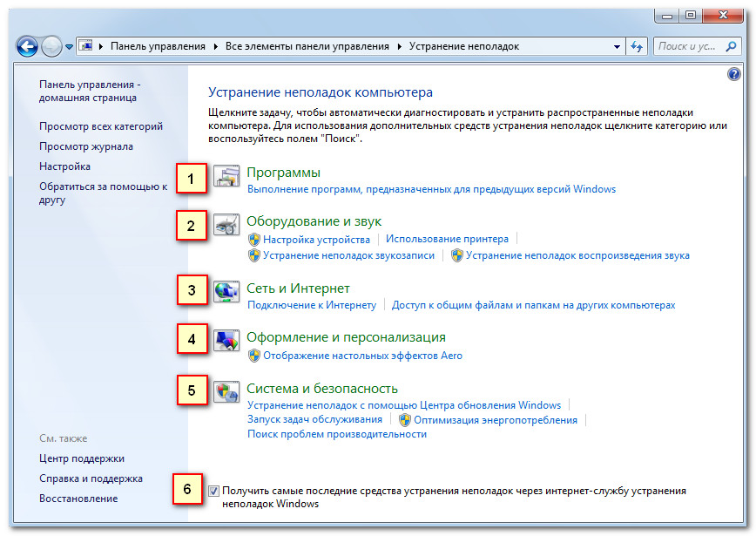Screen dimensions: 756x536
Task: Open the Программы category heading
Action: click(x=284, y=173)
